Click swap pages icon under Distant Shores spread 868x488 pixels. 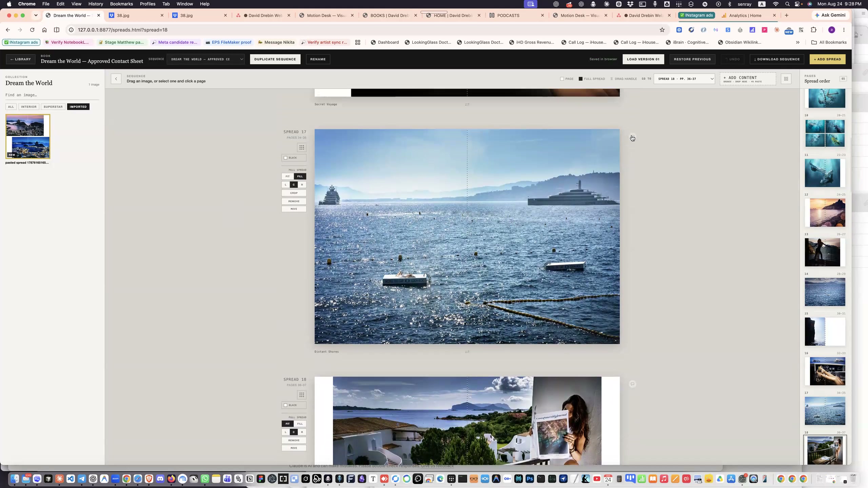pyautogui.click(x=467, y=352)
